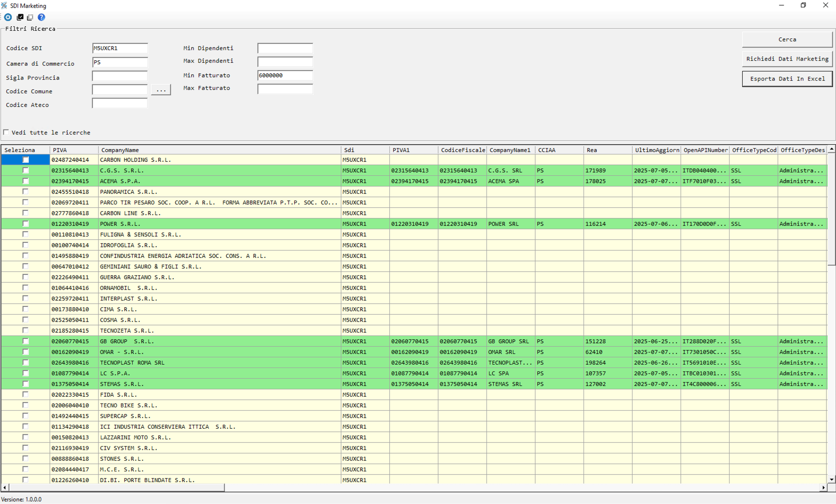The height and width of the screenshot is (504, 836).
Task: Select all rows with the black checkmark icon
Action: (x=20, y=17)
